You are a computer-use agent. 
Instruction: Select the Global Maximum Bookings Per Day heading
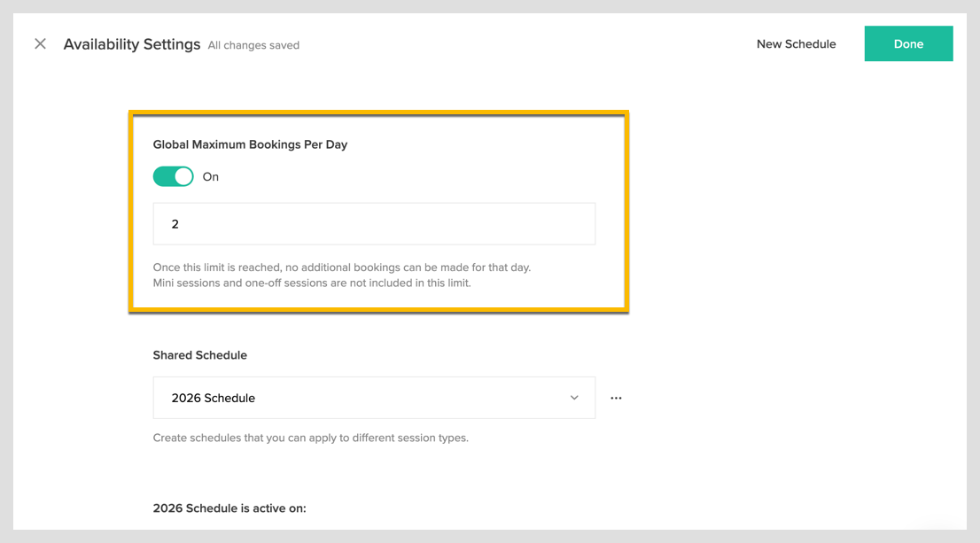250,144
